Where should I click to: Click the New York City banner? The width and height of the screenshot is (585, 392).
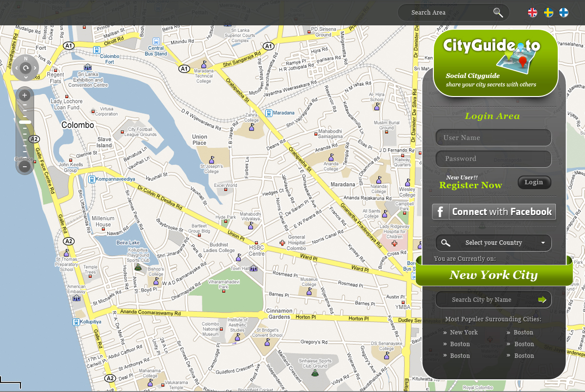(x=494, y=275)
